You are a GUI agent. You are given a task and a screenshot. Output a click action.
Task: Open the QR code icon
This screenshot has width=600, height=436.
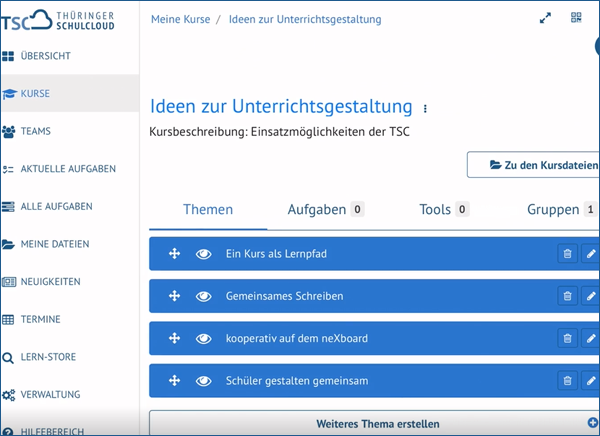(x=576, y=18)
